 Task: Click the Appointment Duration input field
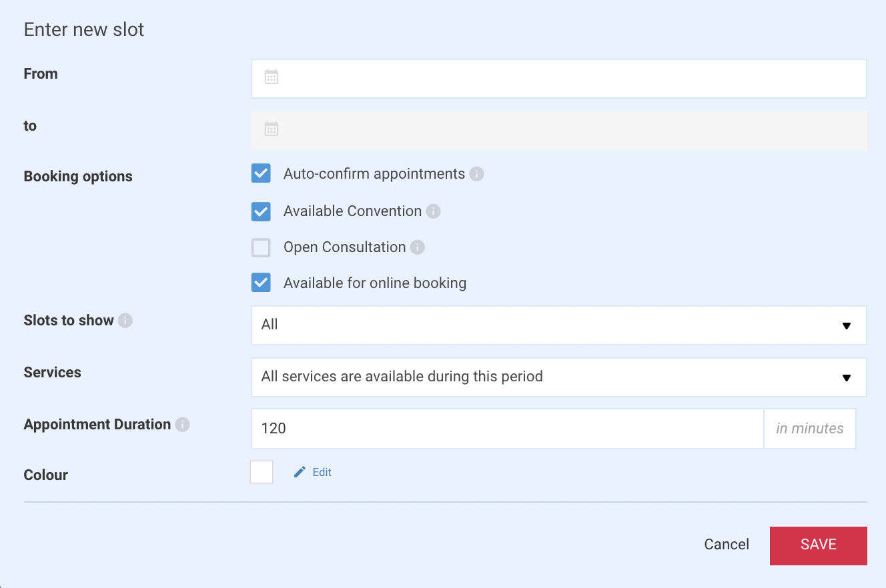pos(508,429)
